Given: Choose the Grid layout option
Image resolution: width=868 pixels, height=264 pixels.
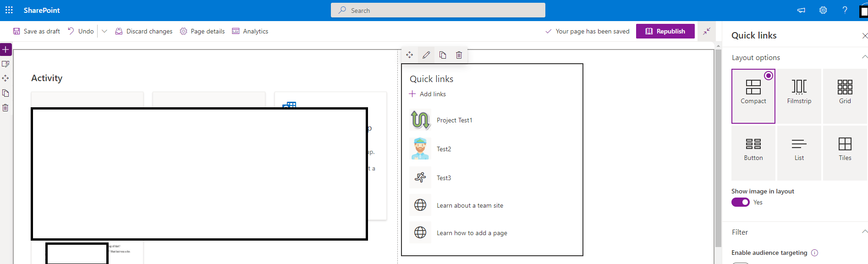Looking at the screenshot, I should (845, 96).
